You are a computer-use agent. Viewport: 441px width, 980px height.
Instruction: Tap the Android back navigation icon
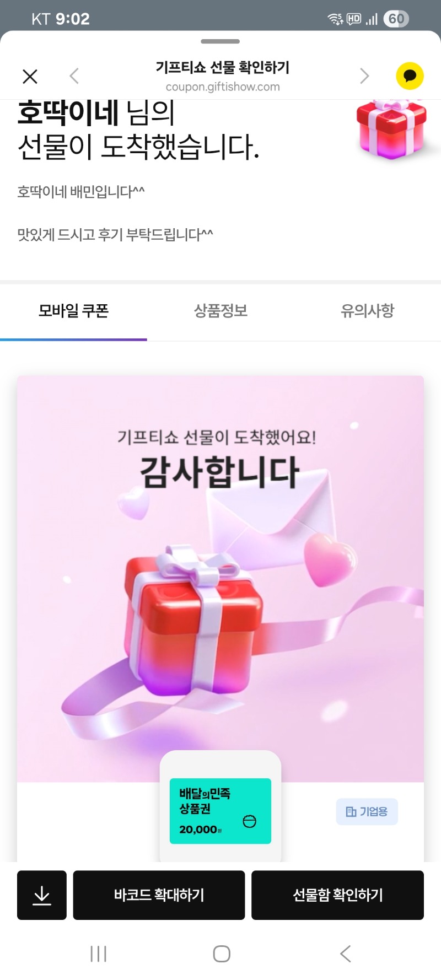coord(346,954)
